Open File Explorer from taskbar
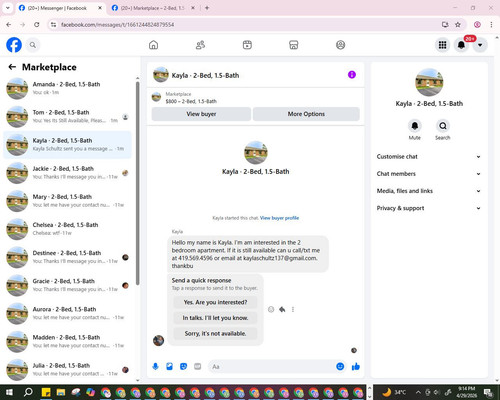 coord(61,392)
